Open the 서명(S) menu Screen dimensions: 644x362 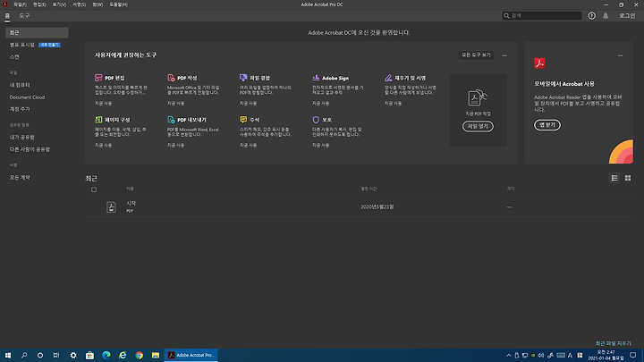click(x=80, y=4)
